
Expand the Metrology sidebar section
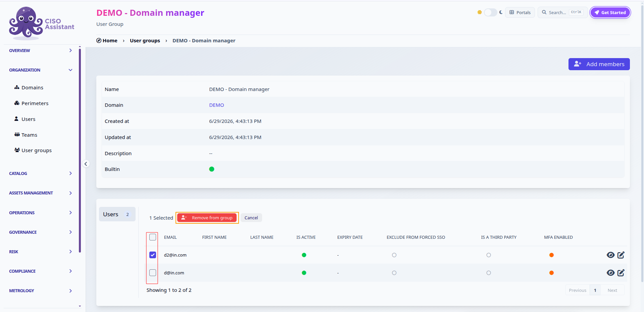[x=41, y=291]
